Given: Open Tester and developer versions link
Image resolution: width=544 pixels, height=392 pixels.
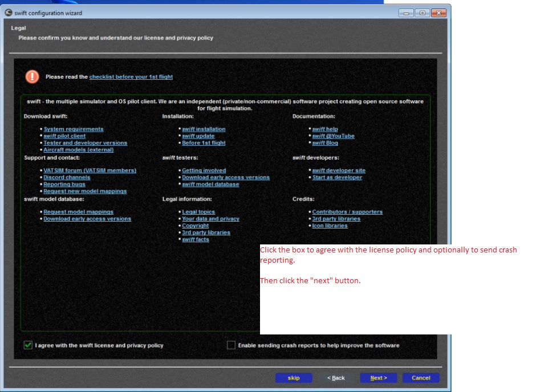Looking at the screenshot, I should pyautogui.click(x=86, y=143).
